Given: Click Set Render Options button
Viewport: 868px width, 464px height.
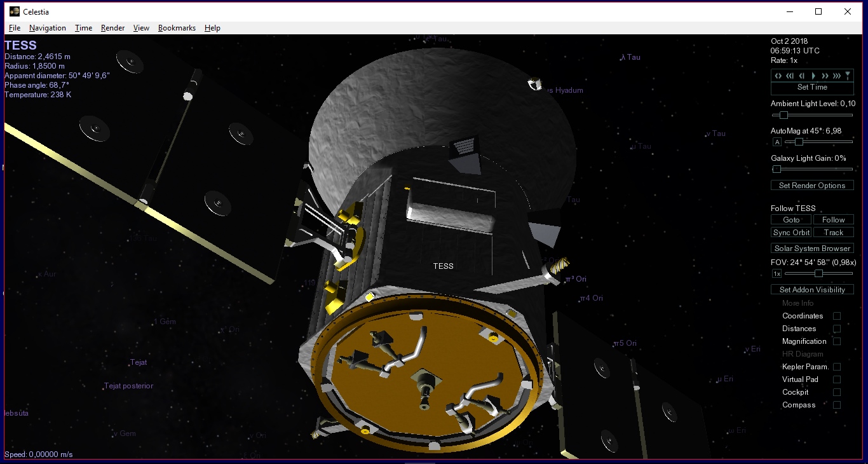Looking at the screenshot, I should [812, 186].
